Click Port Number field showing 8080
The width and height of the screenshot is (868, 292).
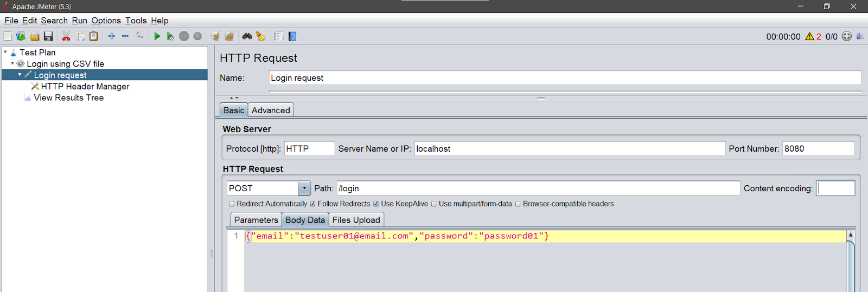[819, 148]
